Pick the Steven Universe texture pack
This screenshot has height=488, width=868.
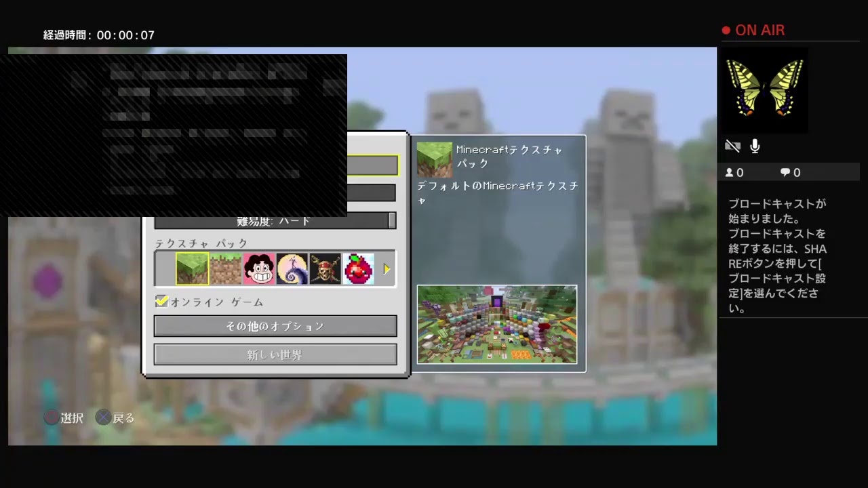[x=259, y=269]
